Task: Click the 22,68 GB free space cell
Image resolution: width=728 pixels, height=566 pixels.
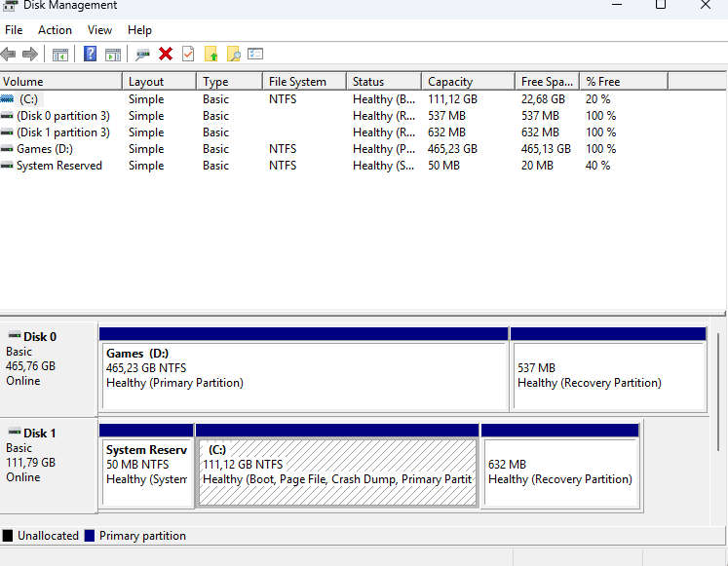Action: pos(543,99)
